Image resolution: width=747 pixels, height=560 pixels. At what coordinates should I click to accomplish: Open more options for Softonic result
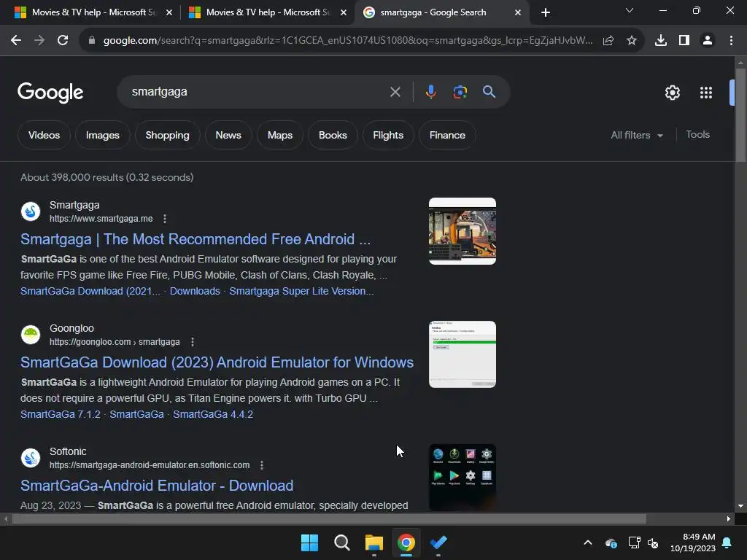pos(262,464)
